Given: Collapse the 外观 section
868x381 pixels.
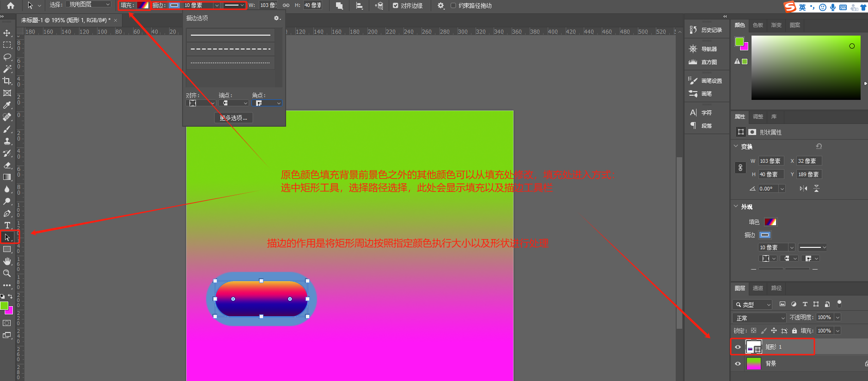Looking at the screenshot, I should [x=736, y=206].
